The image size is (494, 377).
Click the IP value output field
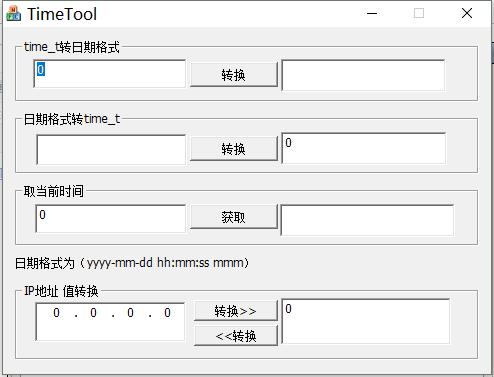click(x=366, y=321)
